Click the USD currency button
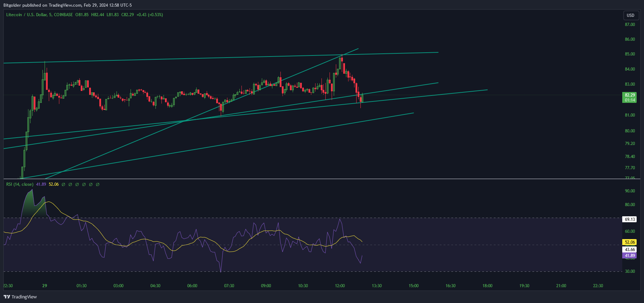The width and height of the screenshot is (644, 303). coord(631,15)
